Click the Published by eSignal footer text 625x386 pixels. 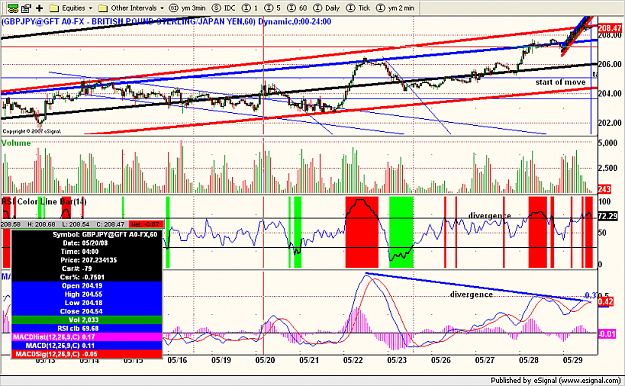point(555,380)
